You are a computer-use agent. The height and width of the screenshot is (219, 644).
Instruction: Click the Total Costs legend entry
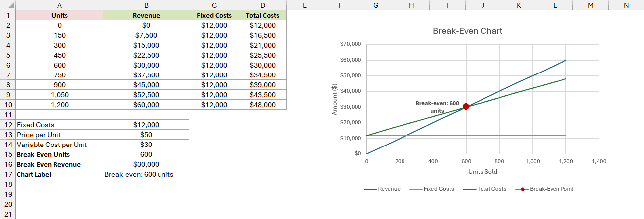(x=484, y=189)
